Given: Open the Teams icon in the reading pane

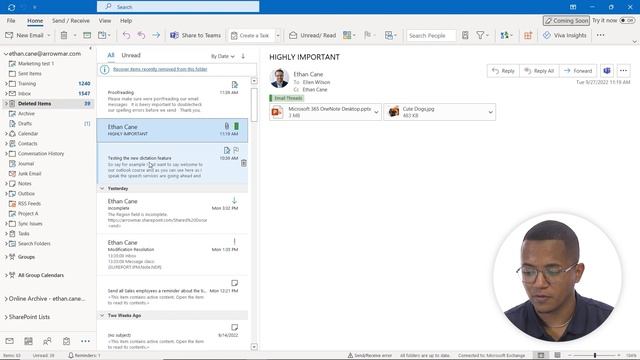Looking at the screenshot, I should (607, 71).
